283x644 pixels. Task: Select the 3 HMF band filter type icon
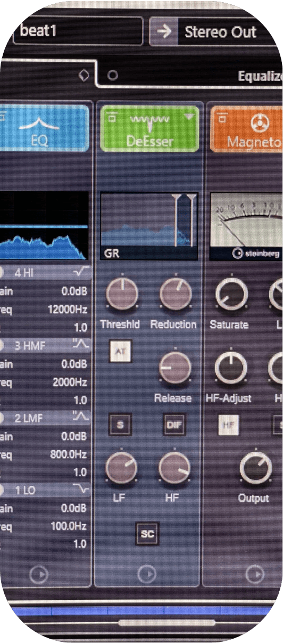[x=81, y=345]
